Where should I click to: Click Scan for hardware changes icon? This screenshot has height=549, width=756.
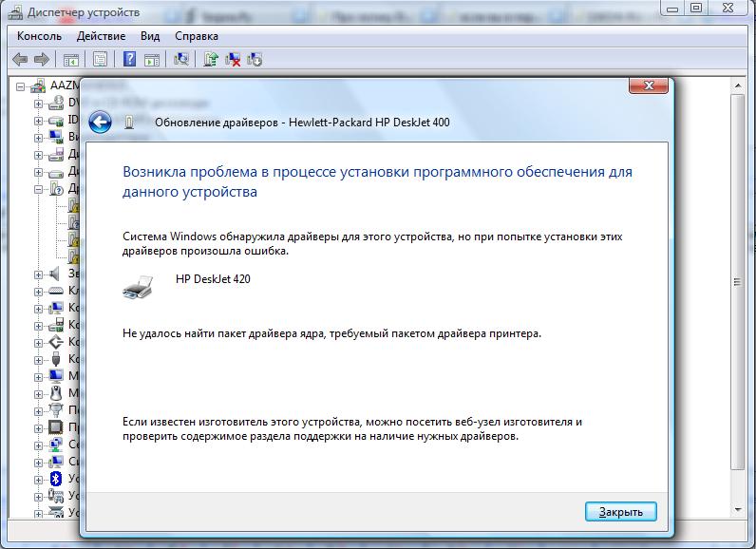tap(181, 59)
